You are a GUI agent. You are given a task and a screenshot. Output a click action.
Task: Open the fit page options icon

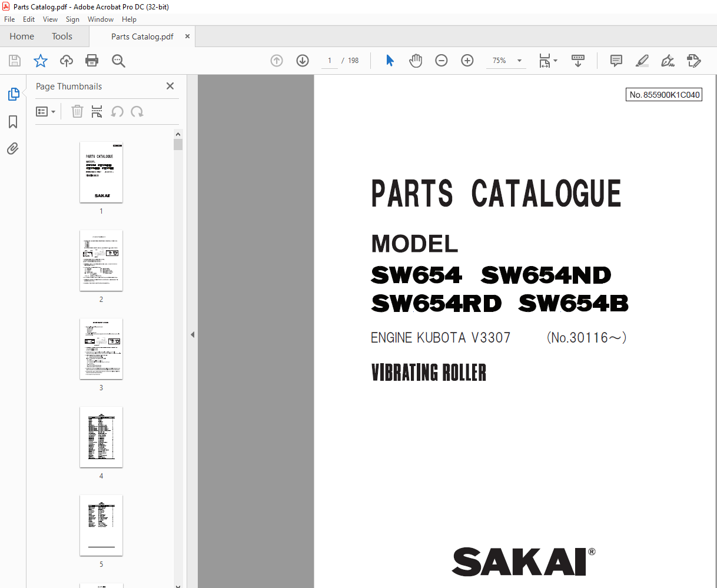[548, 61]
